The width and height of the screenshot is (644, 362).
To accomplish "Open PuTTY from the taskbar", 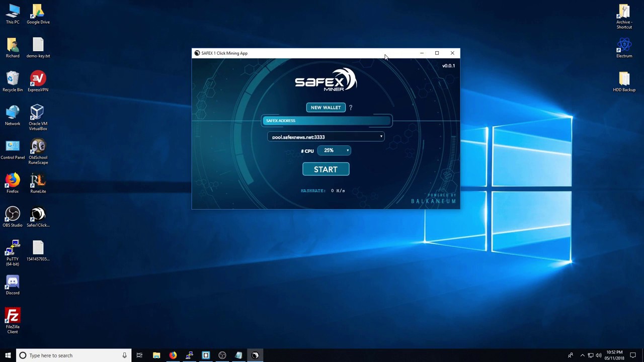I will click(x=189, y=355).
